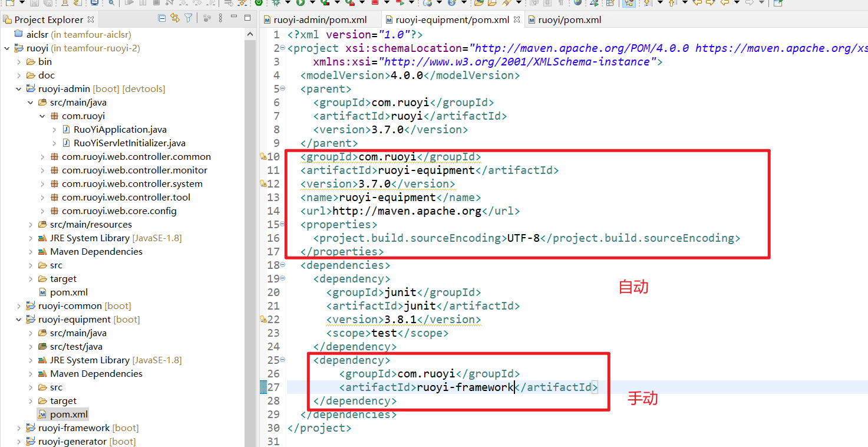Maximize the Project Explorer panel

[x=247, y=18]
